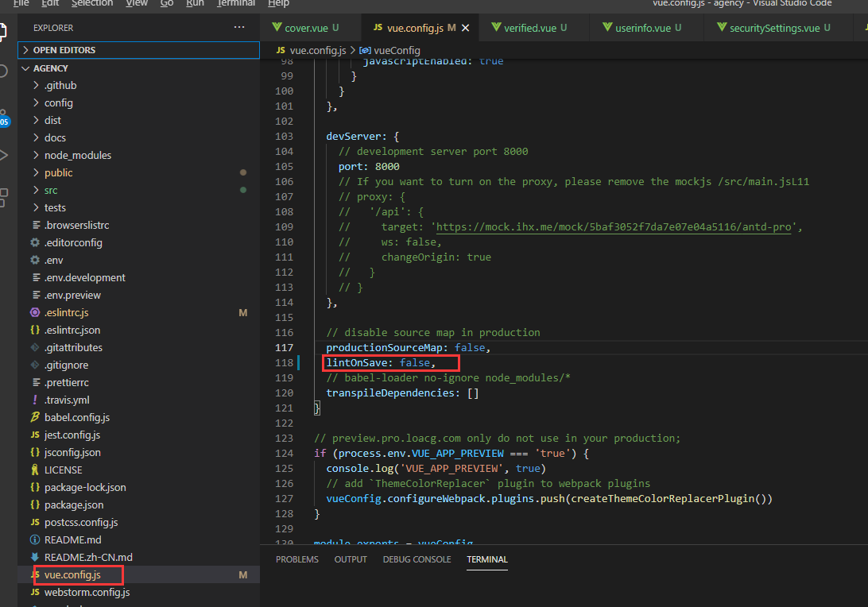Select .eslintrc.js in the Explorer

coord(66,313)
